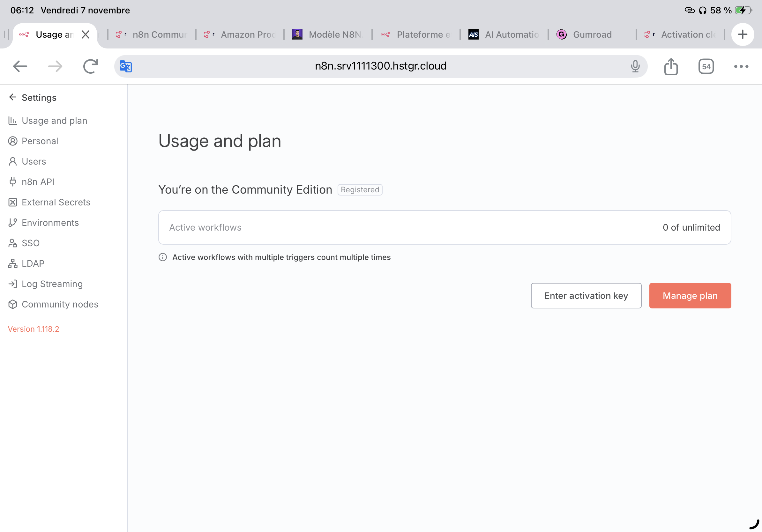Click the info icon beside active workflows note
The width and height of the screenshot is (762, 532).
[x=163, y=257]
